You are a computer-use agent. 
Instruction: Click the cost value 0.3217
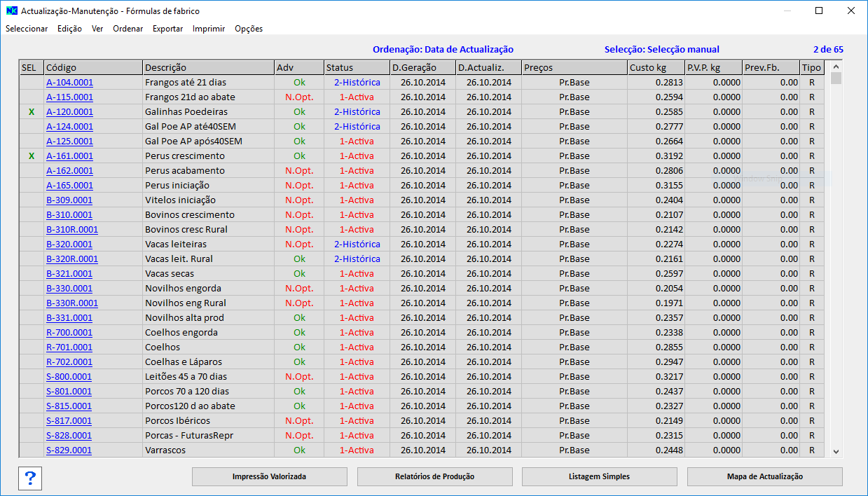669,377
